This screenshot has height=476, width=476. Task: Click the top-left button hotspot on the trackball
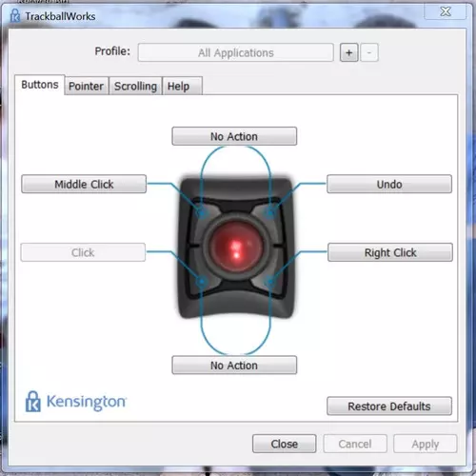point(202,212)
